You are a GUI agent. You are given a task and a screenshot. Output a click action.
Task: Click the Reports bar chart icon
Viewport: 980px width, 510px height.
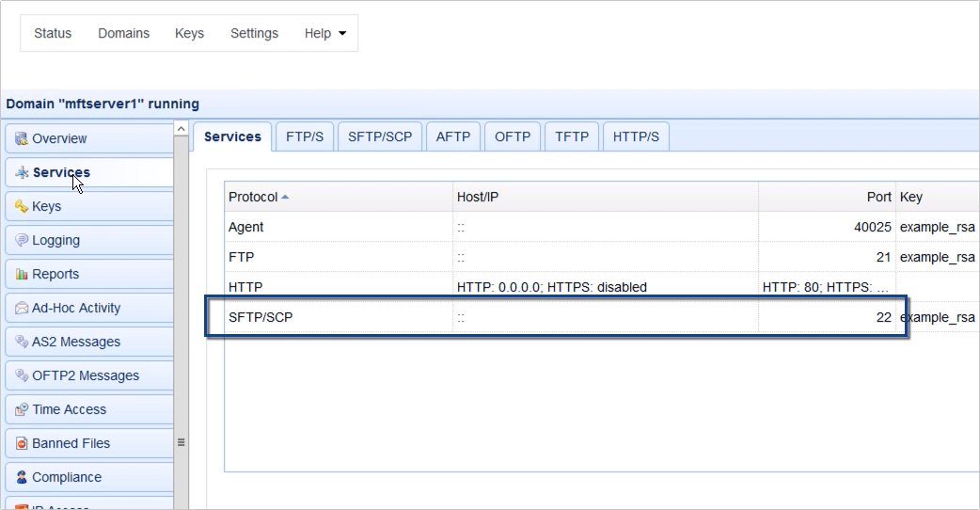pos(22,275)
